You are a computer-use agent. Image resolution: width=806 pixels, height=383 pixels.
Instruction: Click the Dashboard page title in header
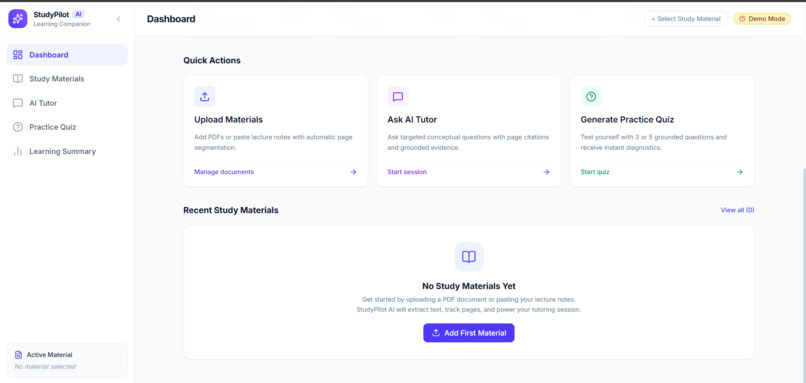tap(171, 19)
